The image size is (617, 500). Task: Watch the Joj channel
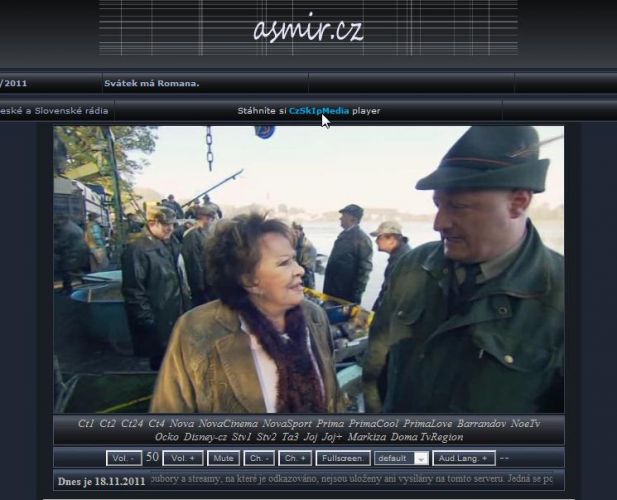[x=310, y=437]
